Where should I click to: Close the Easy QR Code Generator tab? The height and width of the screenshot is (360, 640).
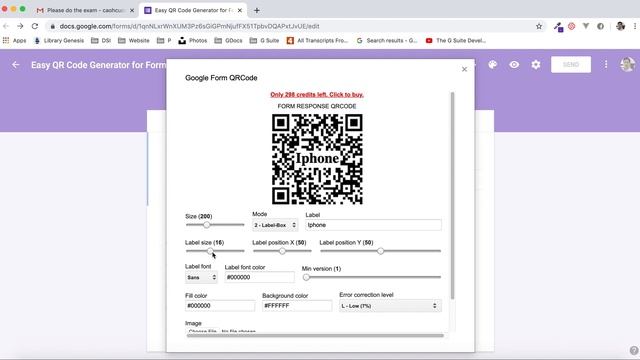240,10
